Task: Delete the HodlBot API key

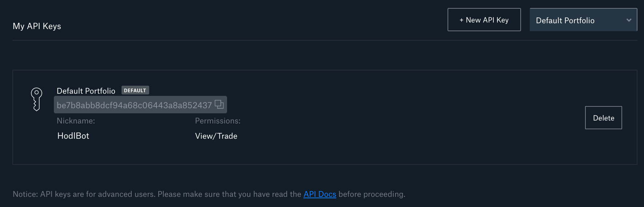Action: (603, 118)
